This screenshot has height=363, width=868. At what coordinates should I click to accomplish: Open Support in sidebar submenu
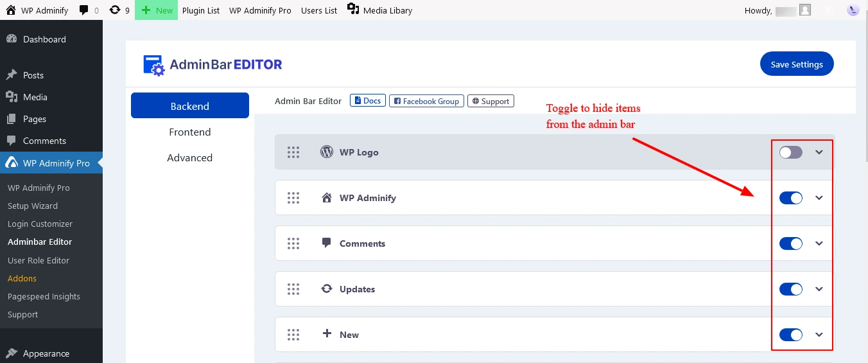coord(22,314)
